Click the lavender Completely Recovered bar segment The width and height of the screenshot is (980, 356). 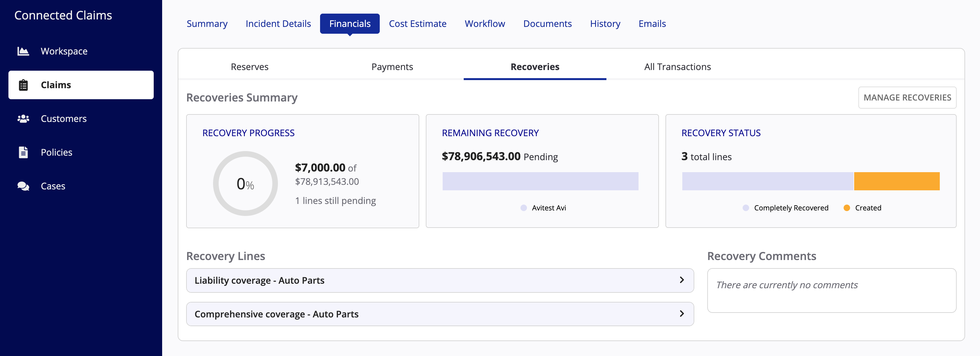[x=768, y=181]
